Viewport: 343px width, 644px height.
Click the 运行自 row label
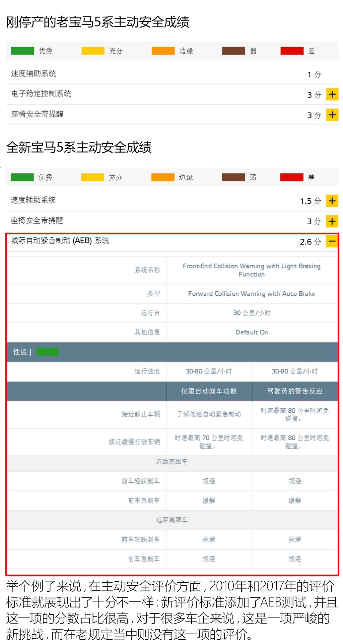click(150, 313)
